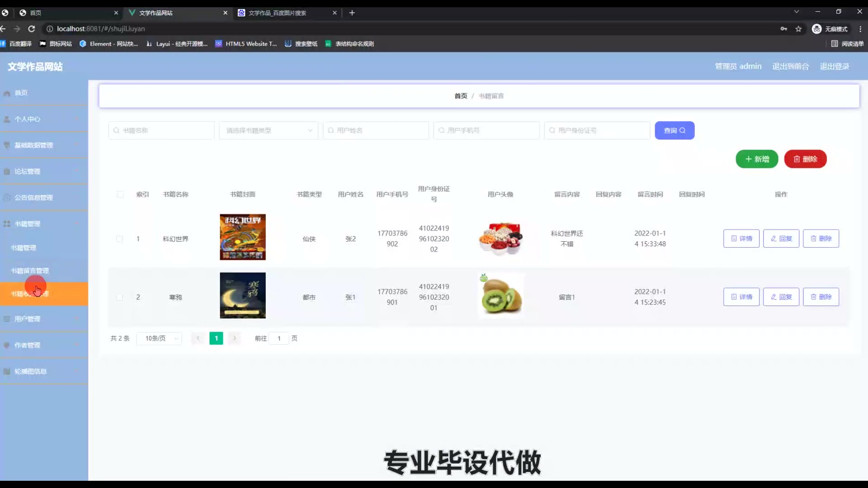Click the green 新增 button
Viewport: 868px width, 488px height.
757,159
